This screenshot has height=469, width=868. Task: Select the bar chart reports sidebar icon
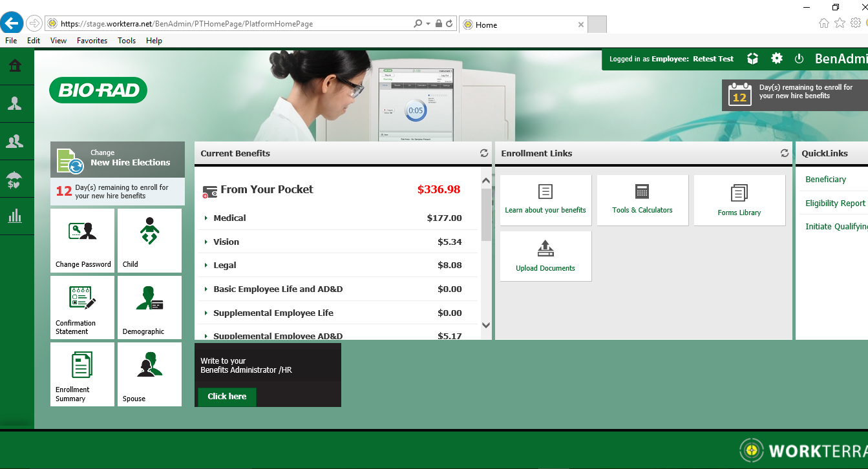point(14,216)
